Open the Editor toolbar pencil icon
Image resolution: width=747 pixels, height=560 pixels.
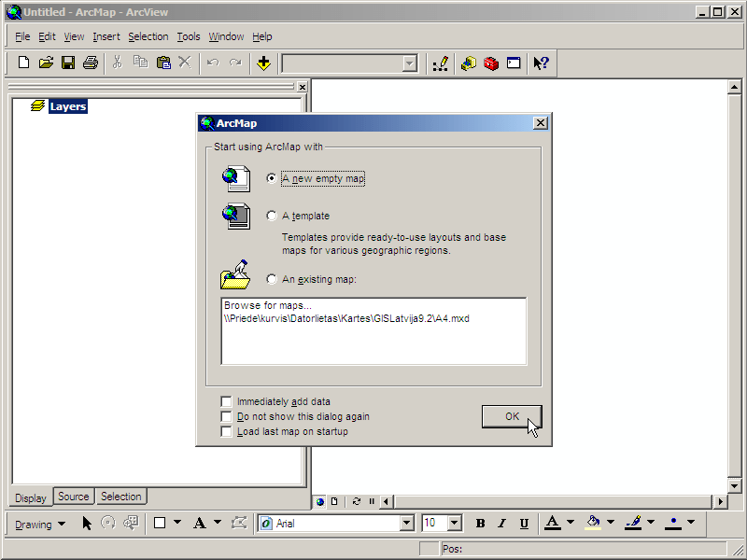pos(441,63)
